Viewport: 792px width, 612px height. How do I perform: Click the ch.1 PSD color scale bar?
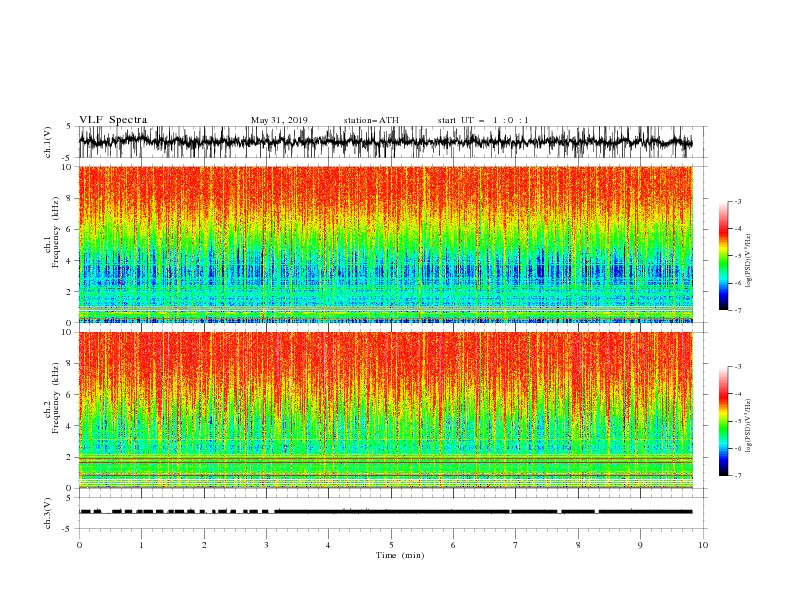(x=723, y=256)
